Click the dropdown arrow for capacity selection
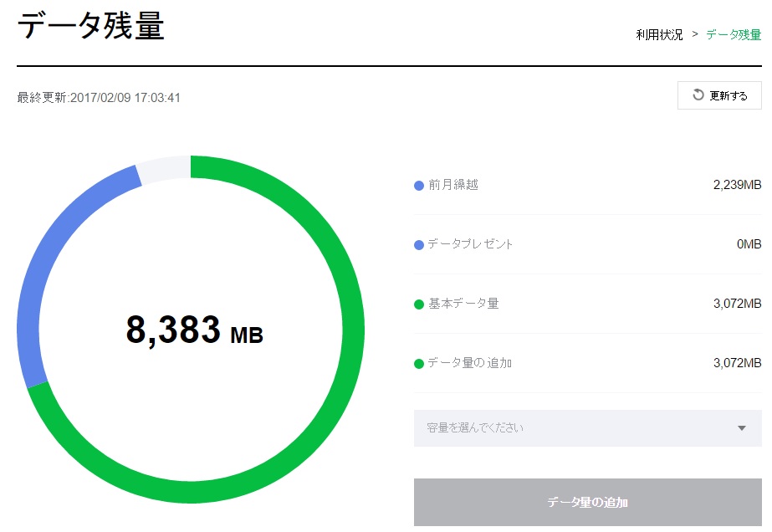 click(x=742, y=428)
